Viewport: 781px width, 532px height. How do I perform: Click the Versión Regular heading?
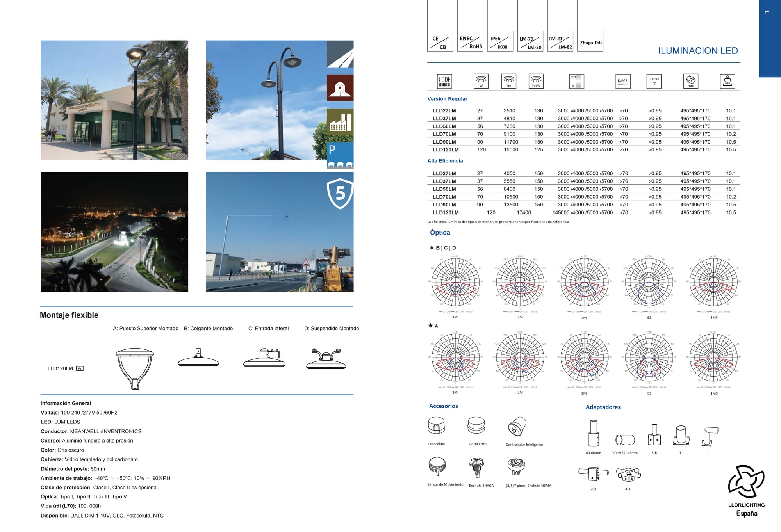pyautogui.click(x=447, y=99)
